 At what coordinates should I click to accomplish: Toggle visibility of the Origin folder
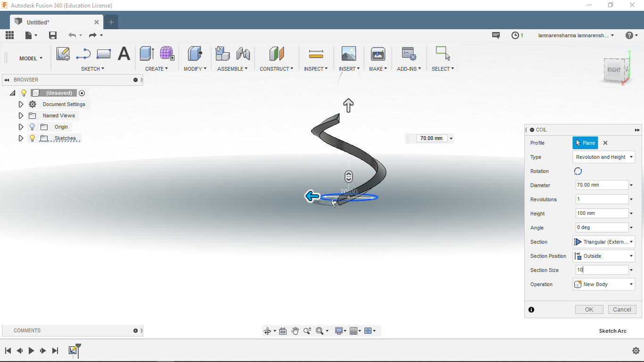point(32,127)
